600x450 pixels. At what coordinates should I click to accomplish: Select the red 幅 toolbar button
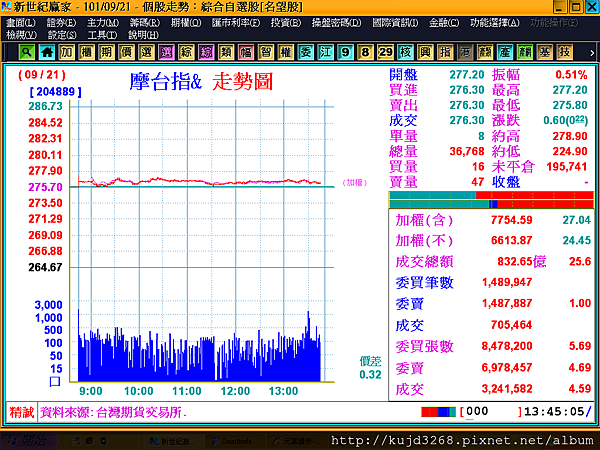246,52
